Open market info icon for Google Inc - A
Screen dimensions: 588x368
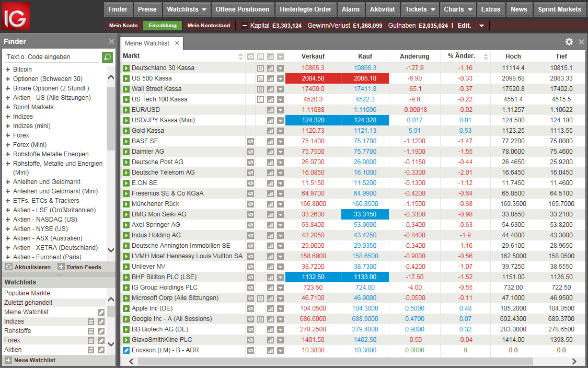tap(260, 319)
